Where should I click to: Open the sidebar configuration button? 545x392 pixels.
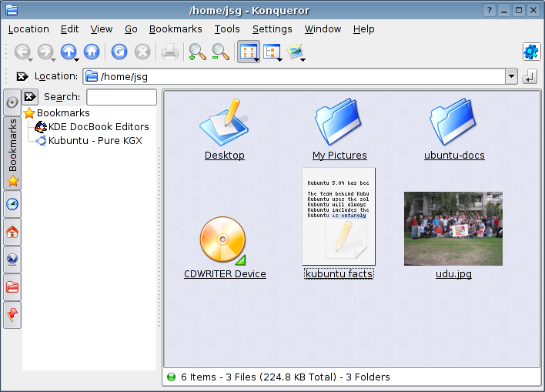coord(12,102)
